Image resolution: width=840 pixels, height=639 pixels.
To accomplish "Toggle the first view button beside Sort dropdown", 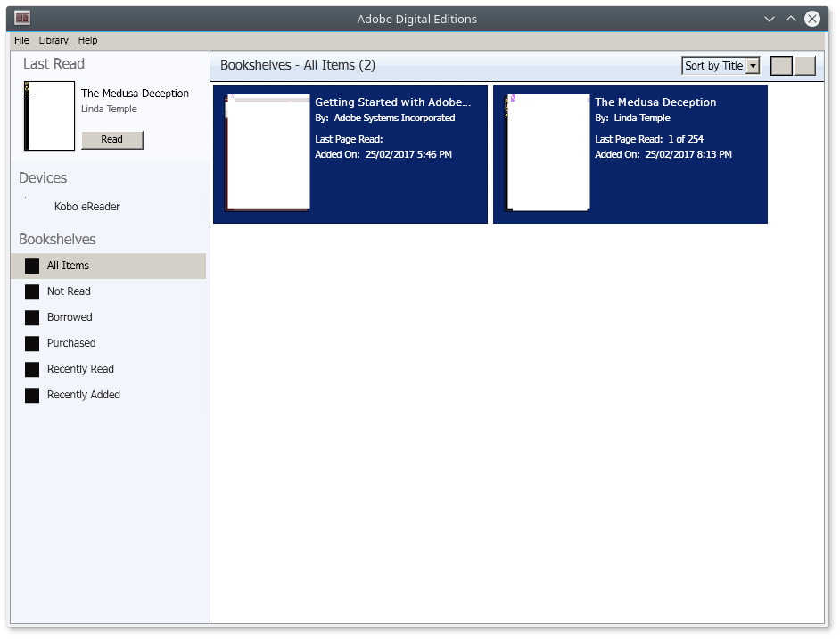I will coord(781,66).
